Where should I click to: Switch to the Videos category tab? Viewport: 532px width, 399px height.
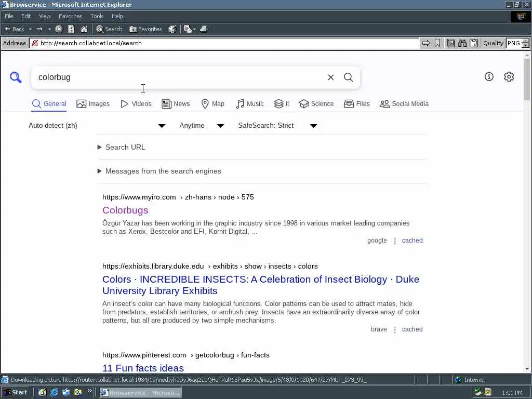(x=136, y=104)
